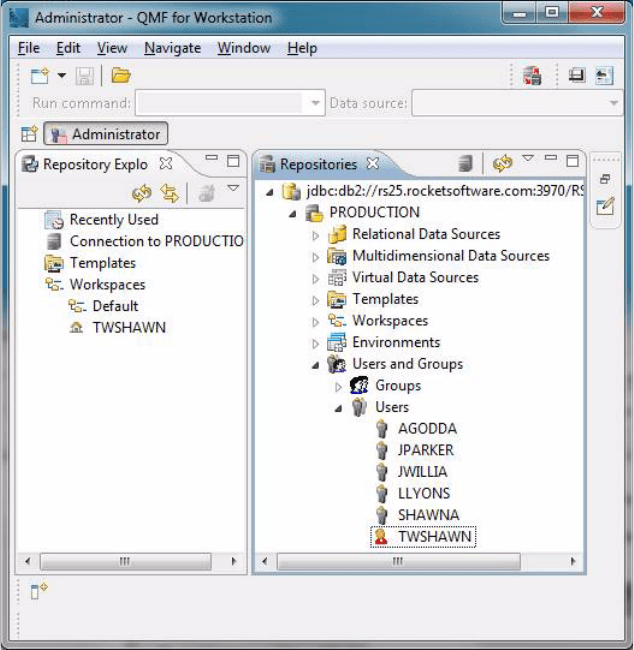Click the fast view icon at bottom left

[38, 590]
